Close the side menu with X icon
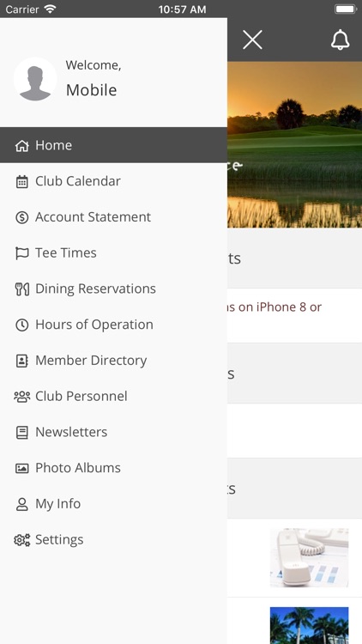362x644 pixels. [x=252, y=40]
